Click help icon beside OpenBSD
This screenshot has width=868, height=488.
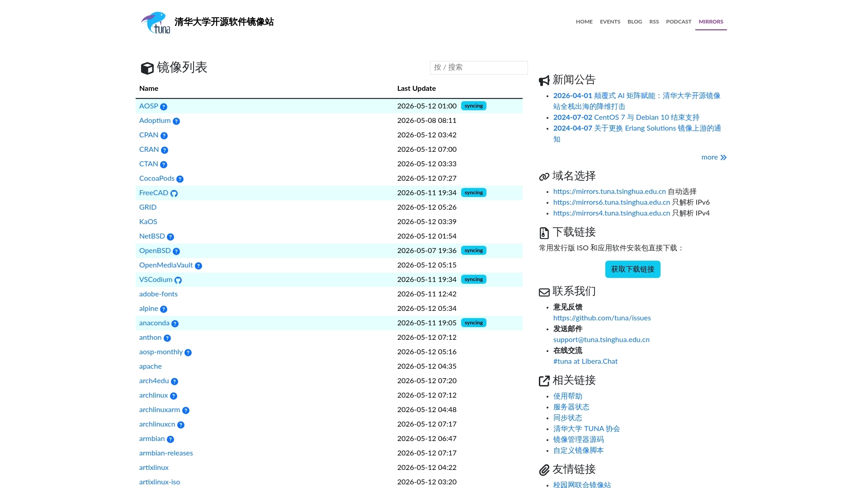pyautogui.click(x=176, y=251)
